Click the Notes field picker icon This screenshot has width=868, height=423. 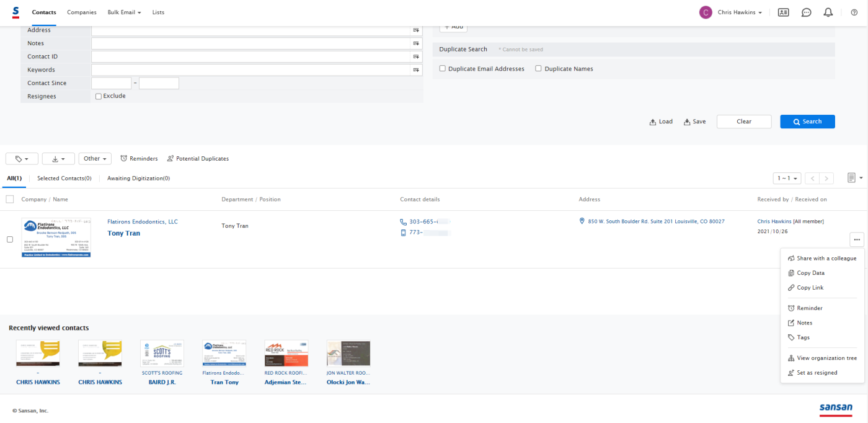(416, 43)
